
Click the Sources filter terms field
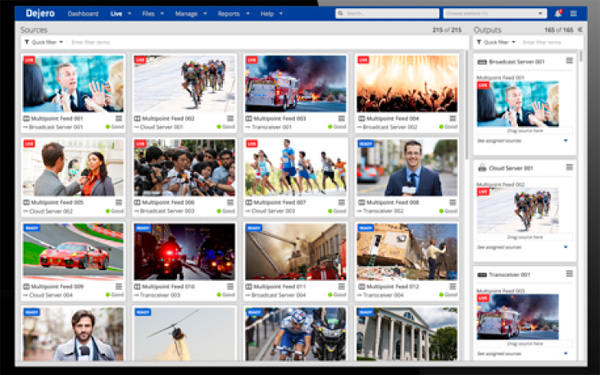tap(268, 42)
